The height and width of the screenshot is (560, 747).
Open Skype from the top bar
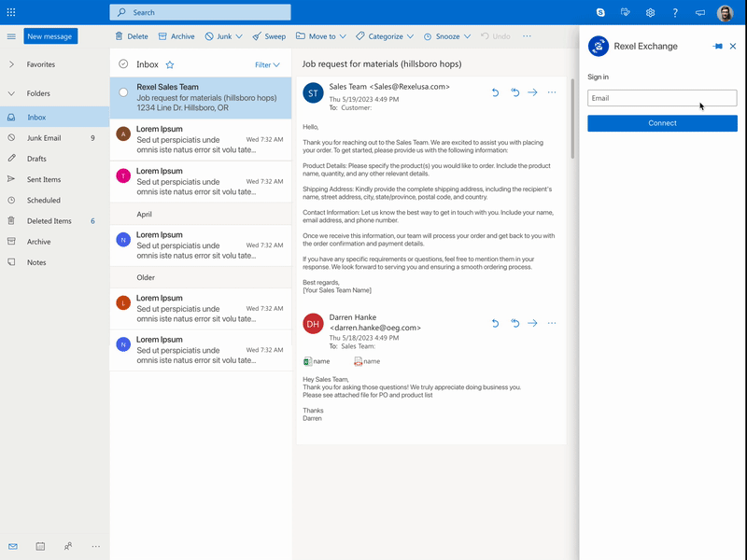(600, 13)
